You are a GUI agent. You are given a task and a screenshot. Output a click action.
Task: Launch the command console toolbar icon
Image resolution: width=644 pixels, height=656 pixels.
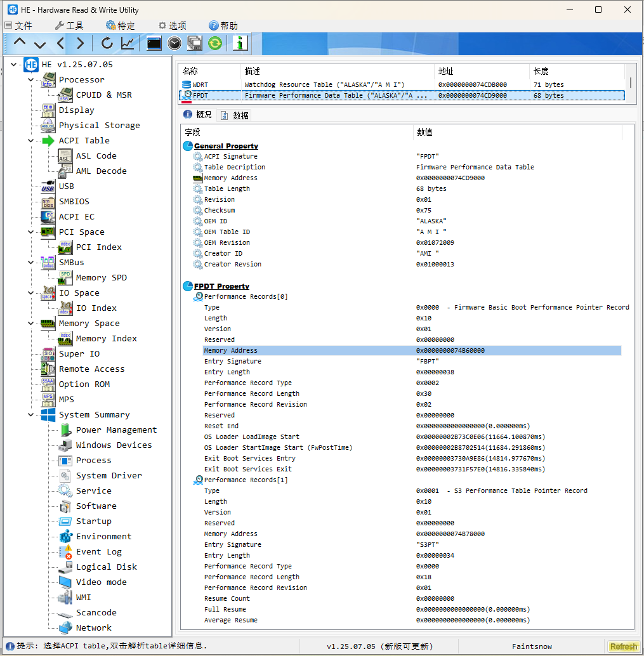tap(154, 43)
